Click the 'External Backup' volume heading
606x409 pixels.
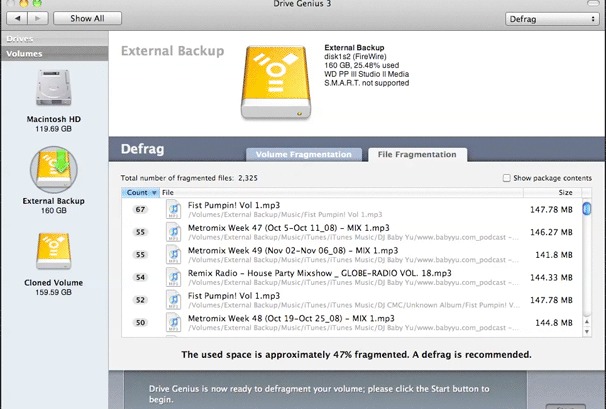(x=172, y=51)
